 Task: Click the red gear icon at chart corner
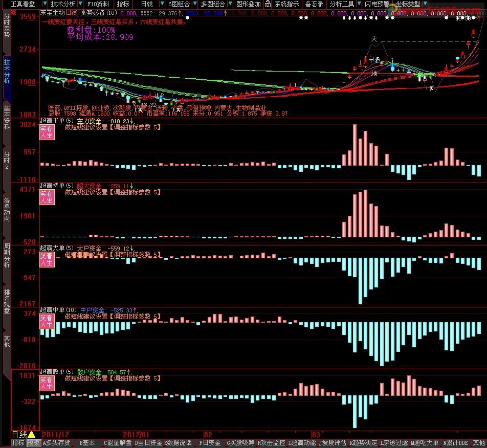click(13, 12)
